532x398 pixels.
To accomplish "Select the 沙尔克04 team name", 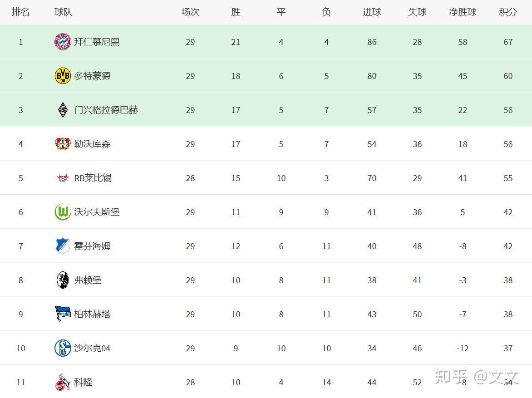I will pos(92,348).
